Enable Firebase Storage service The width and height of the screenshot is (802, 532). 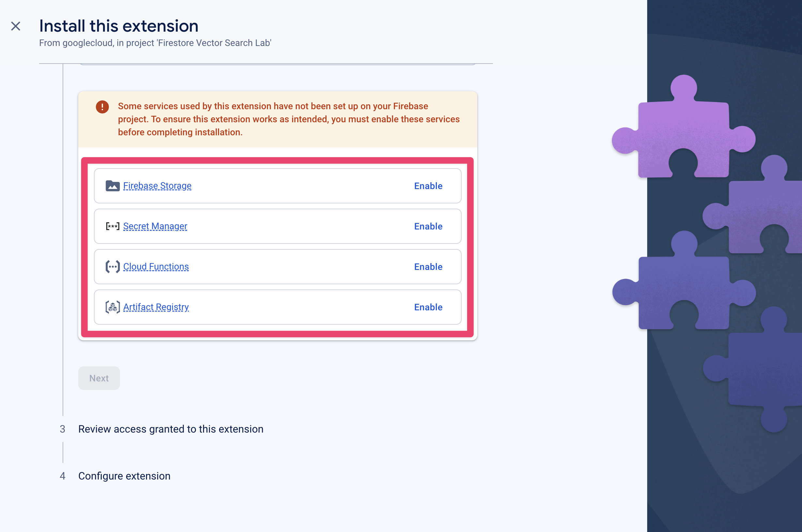coord(429,186)
